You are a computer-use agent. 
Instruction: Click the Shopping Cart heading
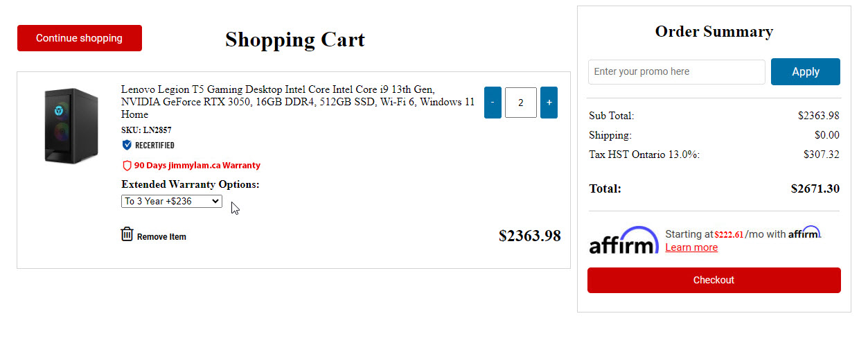(295, 39)
